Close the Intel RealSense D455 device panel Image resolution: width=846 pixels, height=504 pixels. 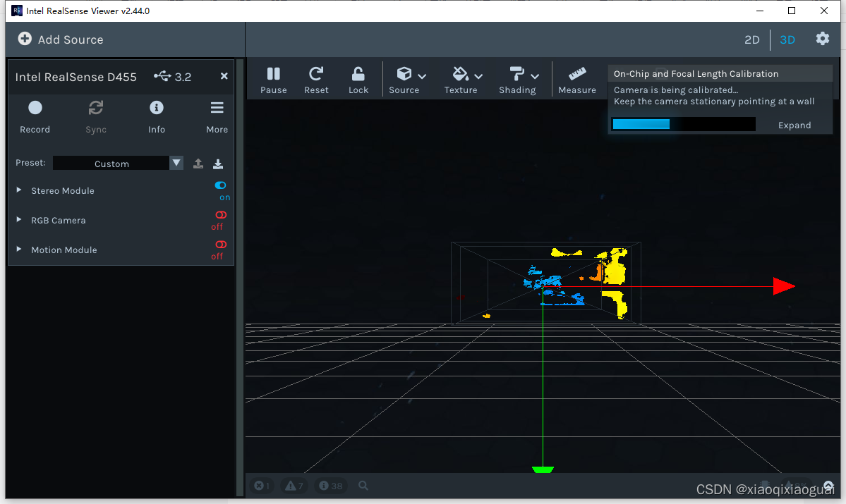[x=224, y=76]
